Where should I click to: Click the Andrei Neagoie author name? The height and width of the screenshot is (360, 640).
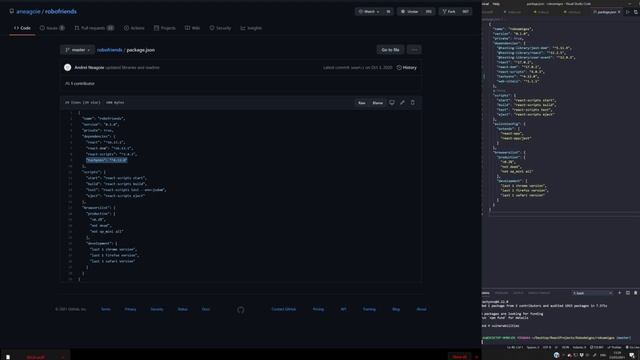click(89, 67)
